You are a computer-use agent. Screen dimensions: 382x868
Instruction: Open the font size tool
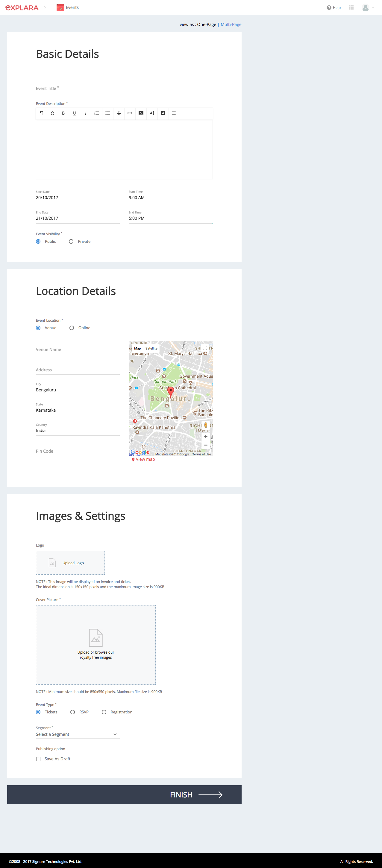[x=152, y=113]
